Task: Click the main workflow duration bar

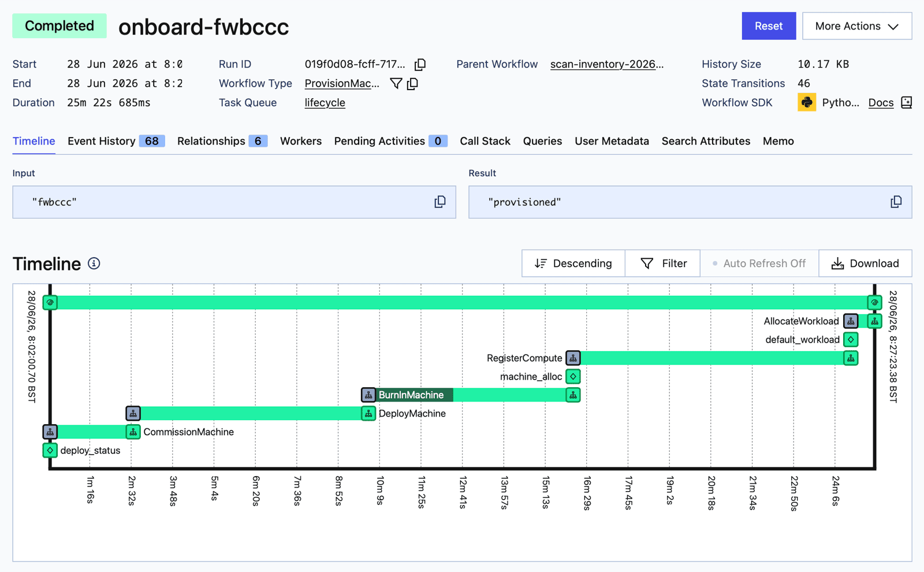Action: pyautogui.click(x=462, y=302)
